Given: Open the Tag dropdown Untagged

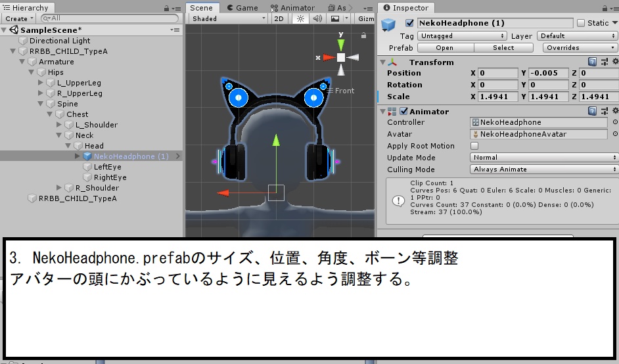Looking at the screenshot, I should click(462, 36).
